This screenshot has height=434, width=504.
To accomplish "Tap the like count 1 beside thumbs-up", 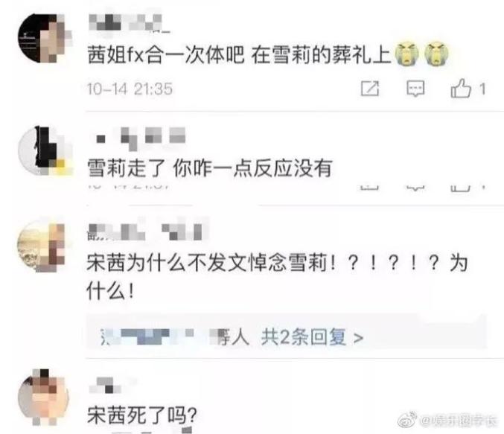I will pyautogui.click(x=482, y=89).
